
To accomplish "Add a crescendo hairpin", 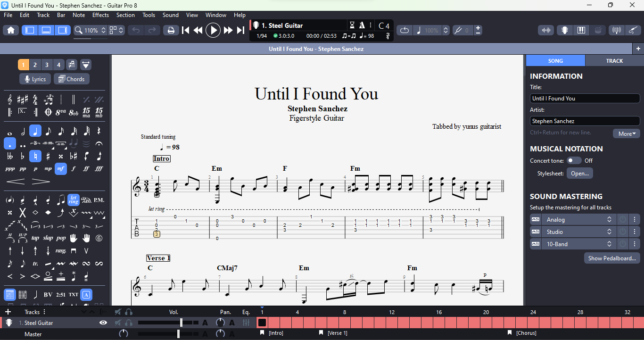I will (x=16, y=182).
